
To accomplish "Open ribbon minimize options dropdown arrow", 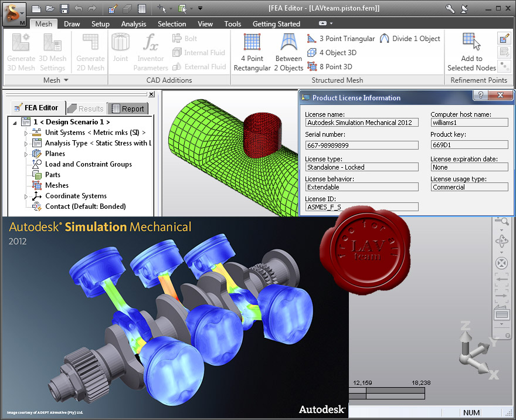I will (x=331, y=23).
